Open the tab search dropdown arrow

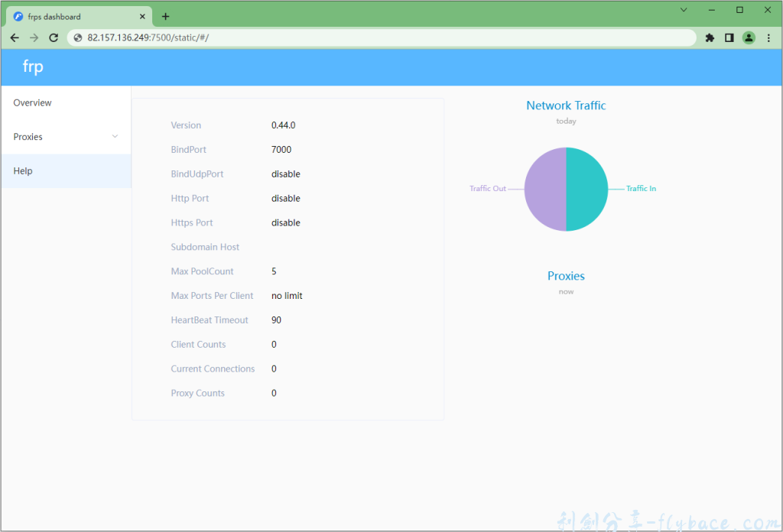pos(684,10)
